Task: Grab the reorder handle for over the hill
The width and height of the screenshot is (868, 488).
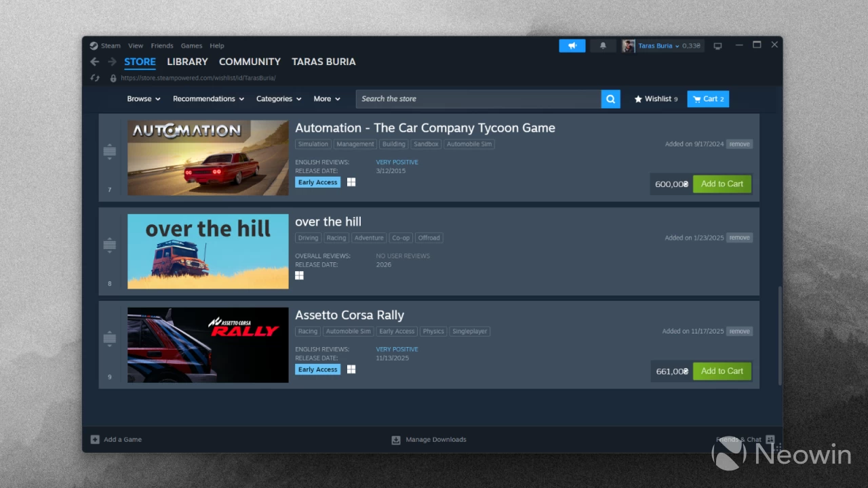Action: click(109, 245)
